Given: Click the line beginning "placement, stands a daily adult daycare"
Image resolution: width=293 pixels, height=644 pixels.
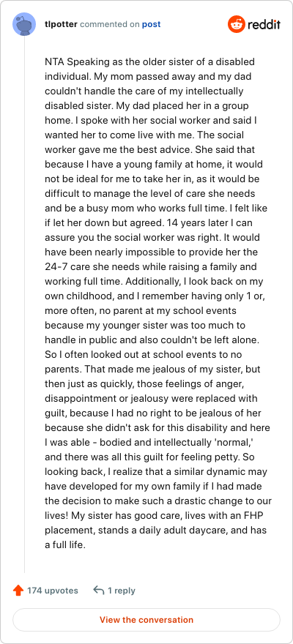Looking at the screenshot, I should [x=155, y=531].
